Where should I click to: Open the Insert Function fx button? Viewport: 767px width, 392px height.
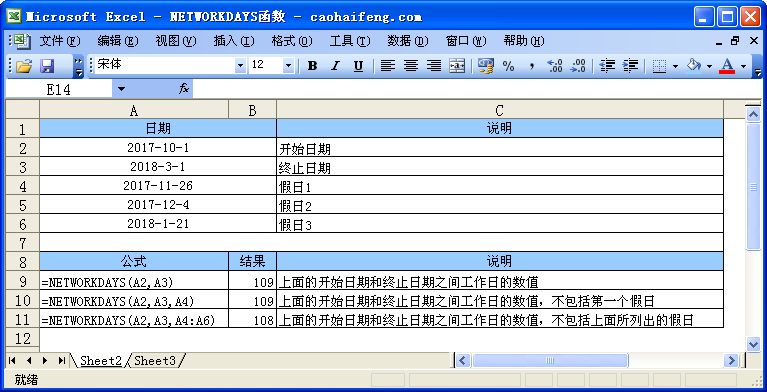click(x=184, y=90)
